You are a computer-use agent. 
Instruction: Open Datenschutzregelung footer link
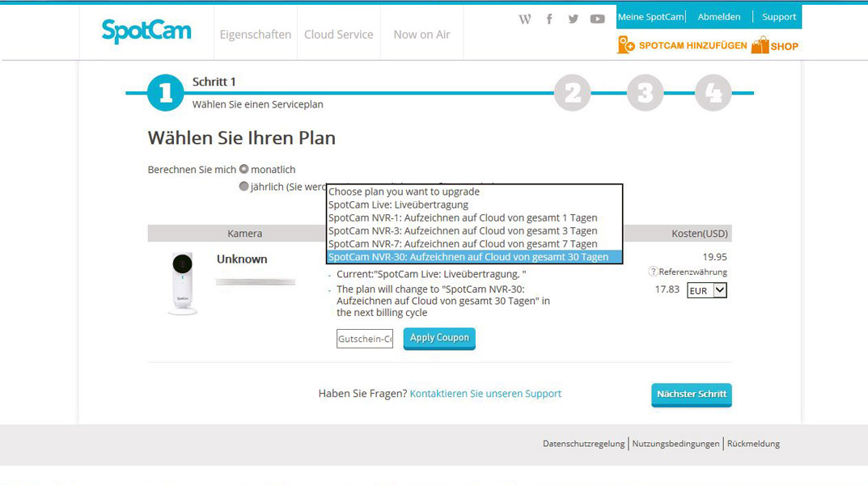click(583, 444)
